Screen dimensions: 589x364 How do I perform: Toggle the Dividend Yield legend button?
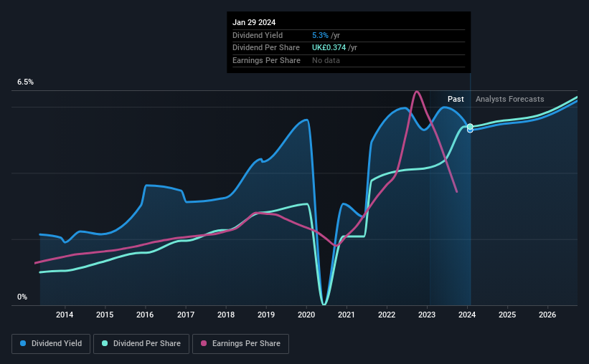point(51,344)
